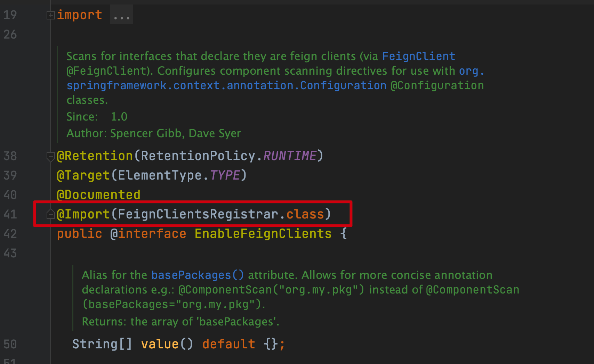Click value() method name
The width and height of the screenshot is (594, 364).
tap(160, 344)
